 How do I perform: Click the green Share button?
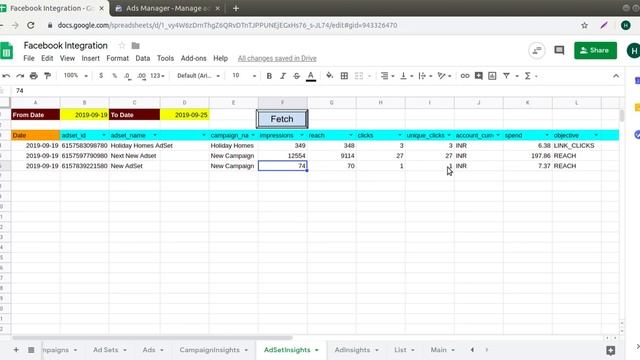[x=595, y=51]
